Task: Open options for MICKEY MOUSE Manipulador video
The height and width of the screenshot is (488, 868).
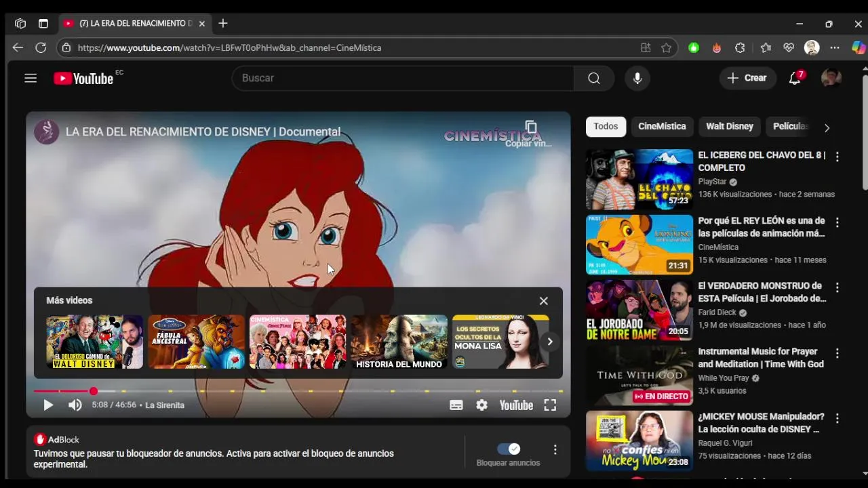Action: click(x=837, y=418)
